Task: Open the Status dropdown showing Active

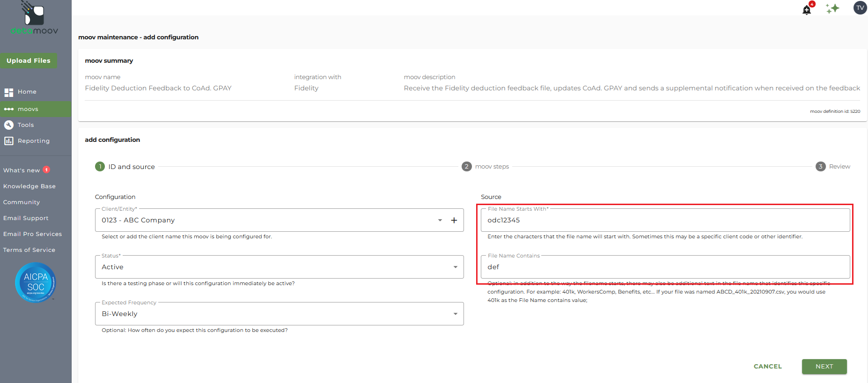Action: [279, 267]
